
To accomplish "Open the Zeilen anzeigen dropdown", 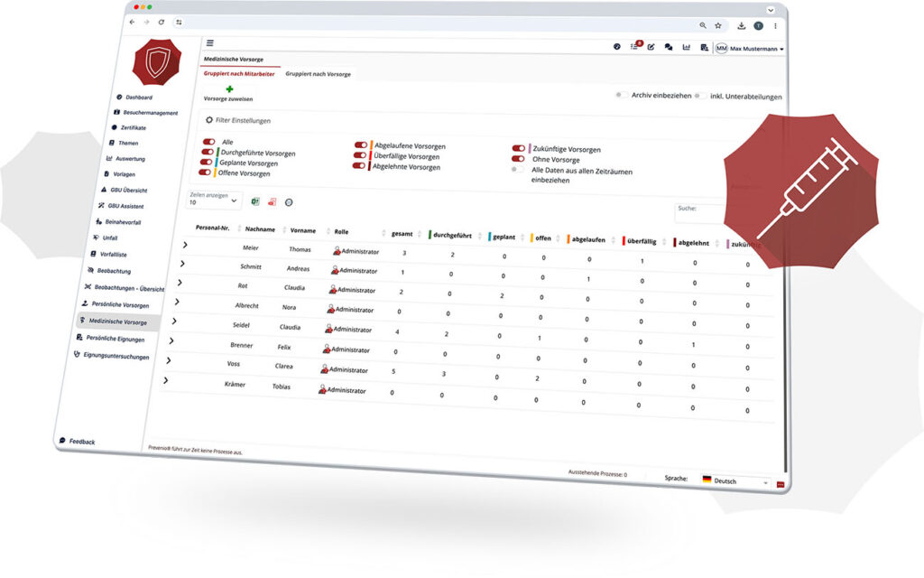I will [x=213, y=200].
